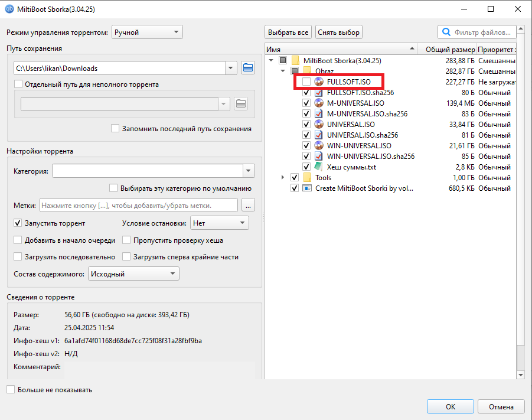Enable Загрузить последовательно checkbox
Screen dimensions: 532x420
pyautogui.click(x=18, y=257)
